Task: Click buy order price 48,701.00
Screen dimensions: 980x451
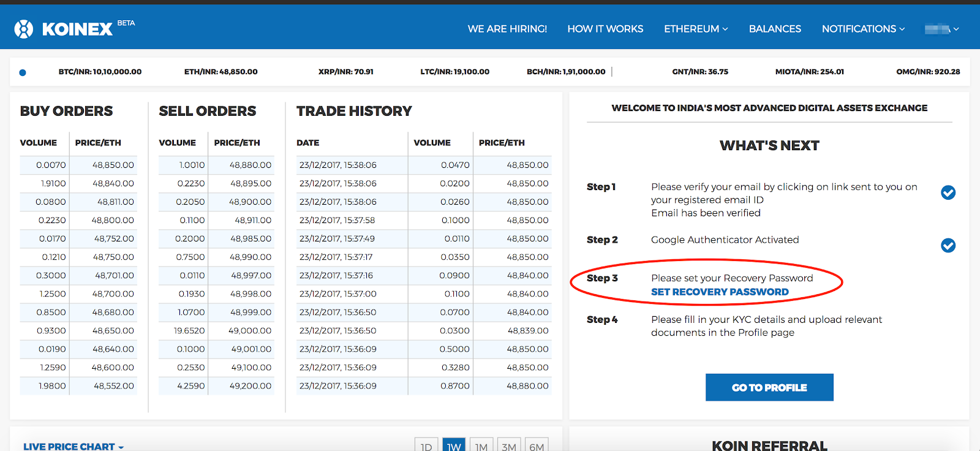Action: 115,275
